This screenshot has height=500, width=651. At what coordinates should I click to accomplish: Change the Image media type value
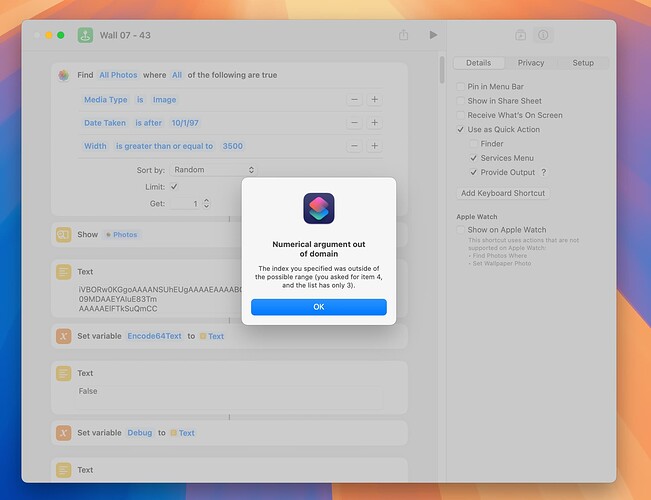click(x=164, y=100)
